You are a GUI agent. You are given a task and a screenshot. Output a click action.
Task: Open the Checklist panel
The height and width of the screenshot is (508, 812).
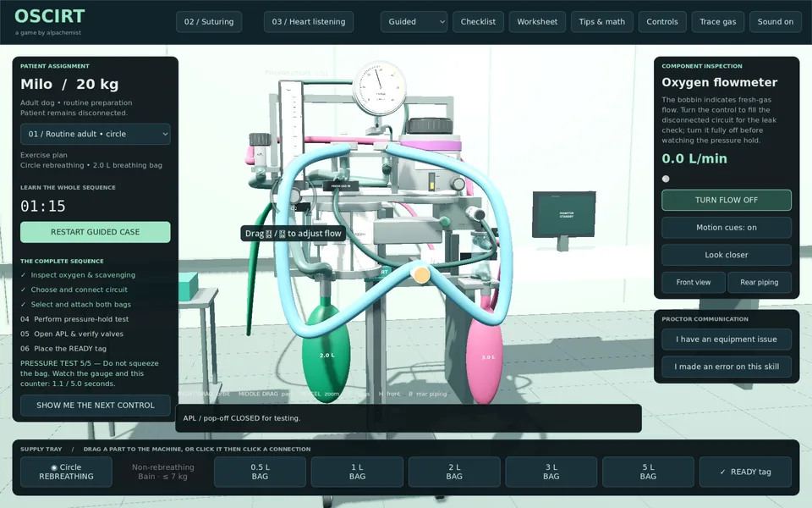478,22
